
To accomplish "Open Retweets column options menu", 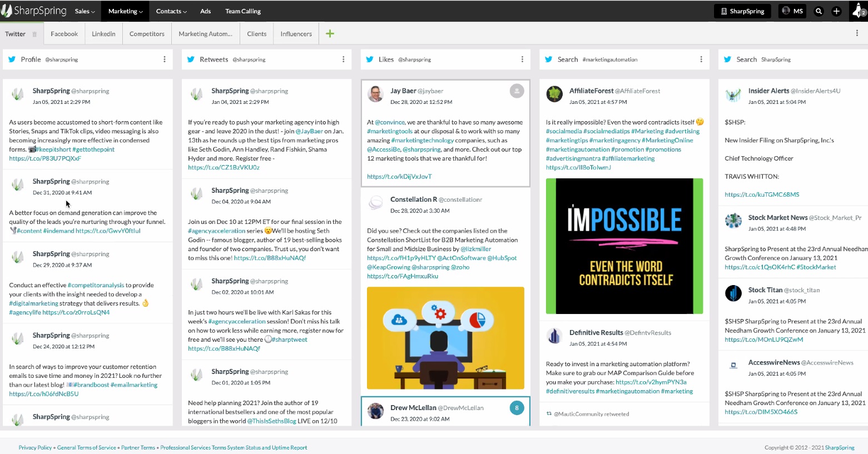I will pyautogui.click(x=343, y=59).
